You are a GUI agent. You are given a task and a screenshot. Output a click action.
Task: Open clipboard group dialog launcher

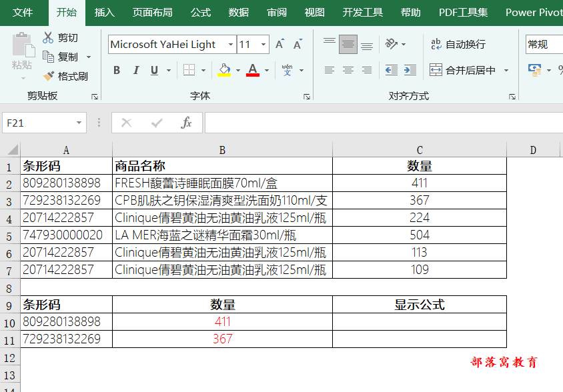(x=95, y=97)
